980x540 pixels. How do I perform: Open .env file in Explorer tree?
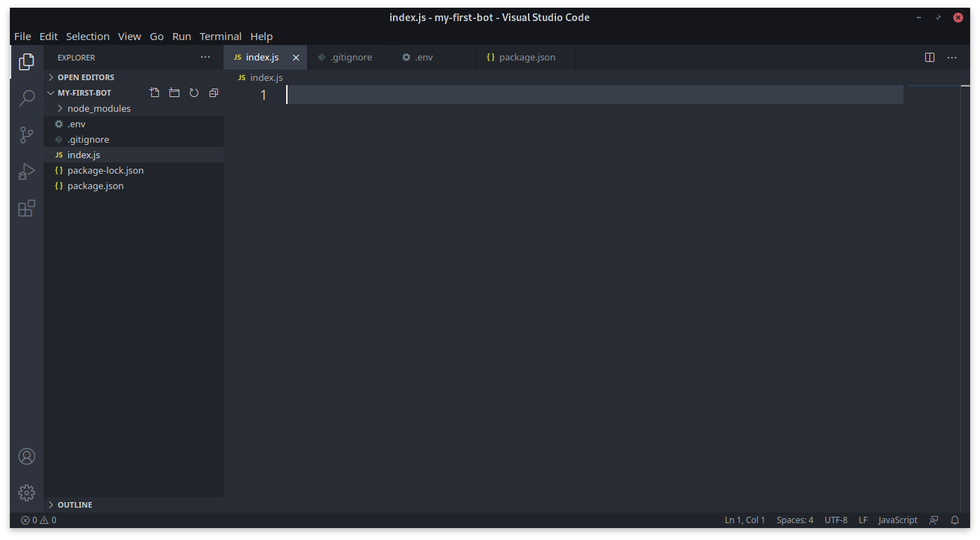click(134, 124)
